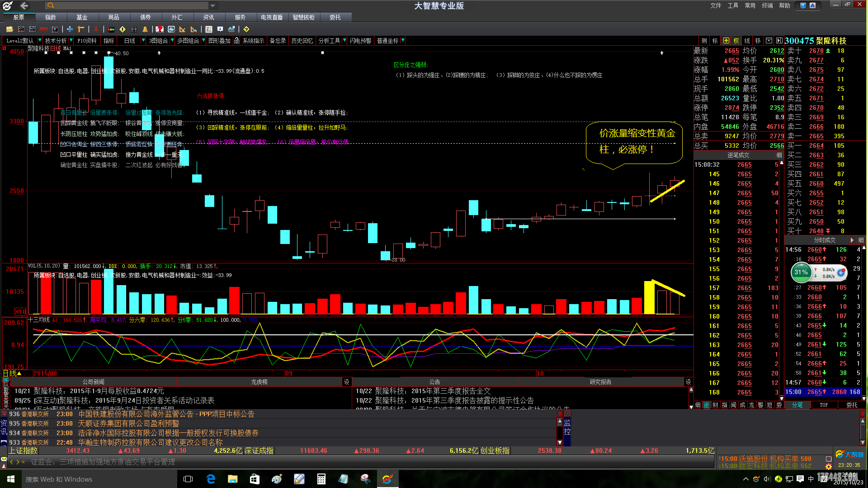The image size is (868, 488).
Task: Click the yellow volume bar in VOL chart
Action: click(x=649, y=297)
